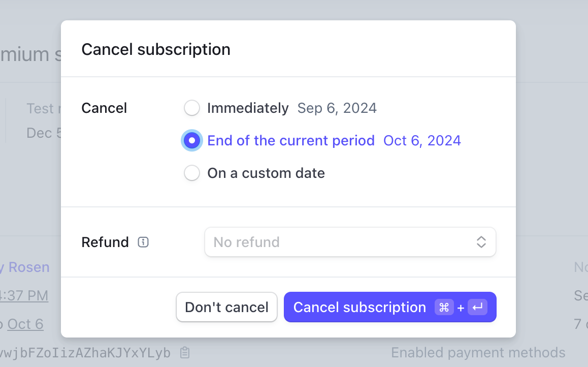Click the Refund dropdown chevron arrows

[x=481, y=242]
